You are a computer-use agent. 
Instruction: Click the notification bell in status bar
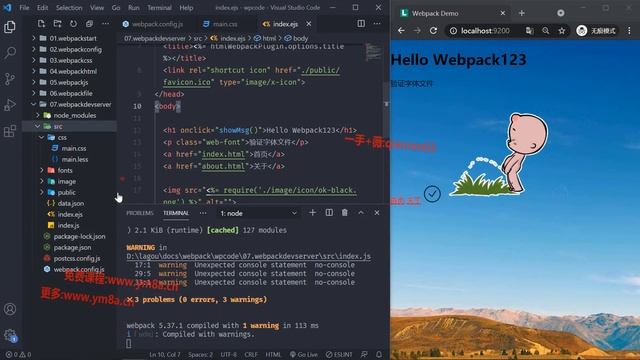click(379, 354)
